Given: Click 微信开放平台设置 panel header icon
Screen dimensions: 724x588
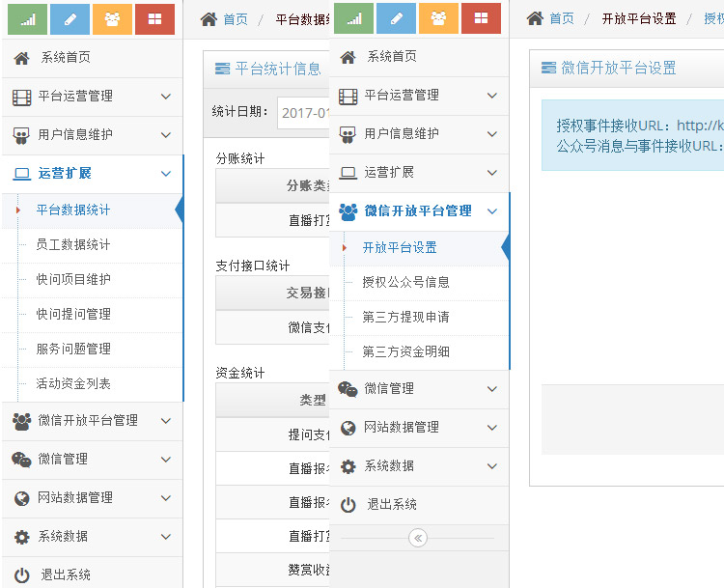Looking at the screenshot, I should 548,68.
